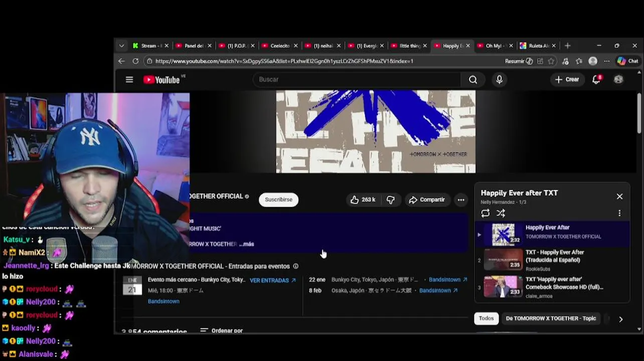Toggle playlist shuffle button
The height and width of the screenshot is (361, 644).
[501, 213]
